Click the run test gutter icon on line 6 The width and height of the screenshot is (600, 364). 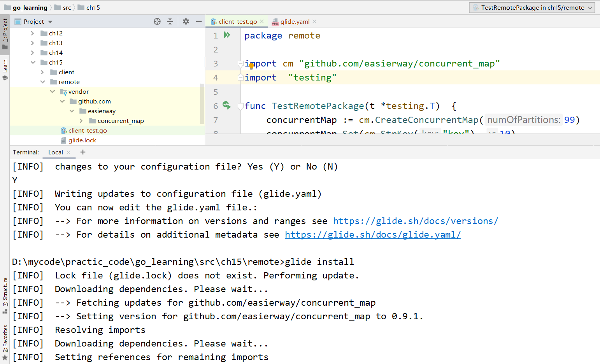pyautogui.click(x=226, y=105)
